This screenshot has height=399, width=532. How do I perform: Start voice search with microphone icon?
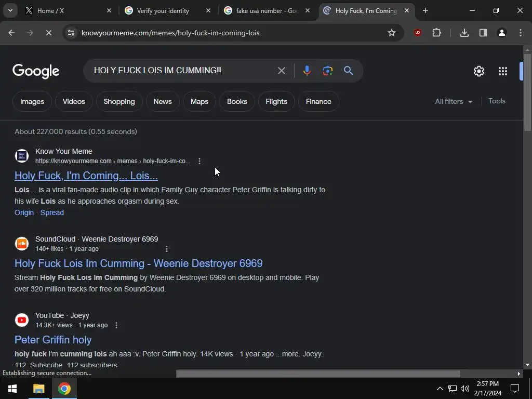coord(307,71)
